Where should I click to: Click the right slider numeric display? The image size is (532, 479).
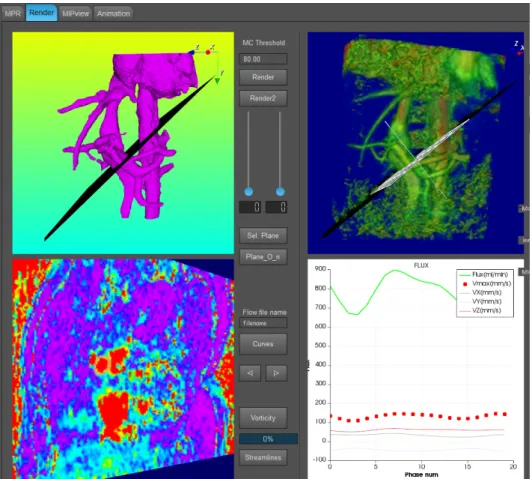(276, 207)
